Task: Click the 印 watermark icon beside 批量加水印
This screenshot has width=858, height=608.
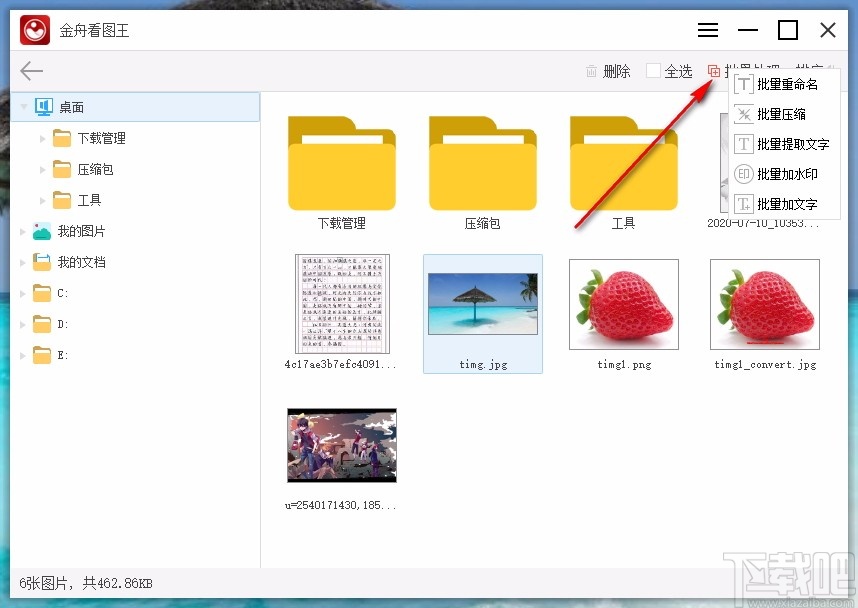Action: click(741, 174)
